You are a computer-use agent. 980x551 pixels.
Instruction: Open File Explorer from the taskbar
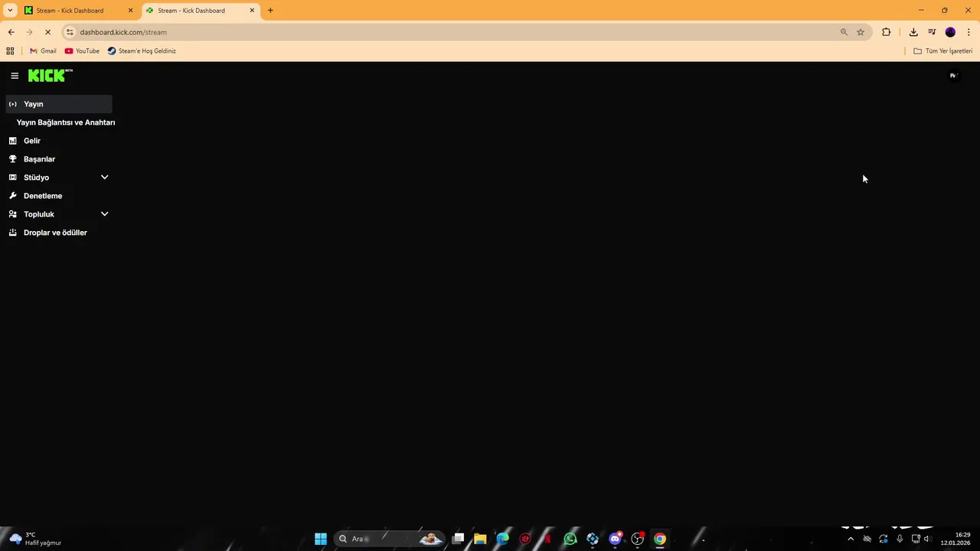480,539
